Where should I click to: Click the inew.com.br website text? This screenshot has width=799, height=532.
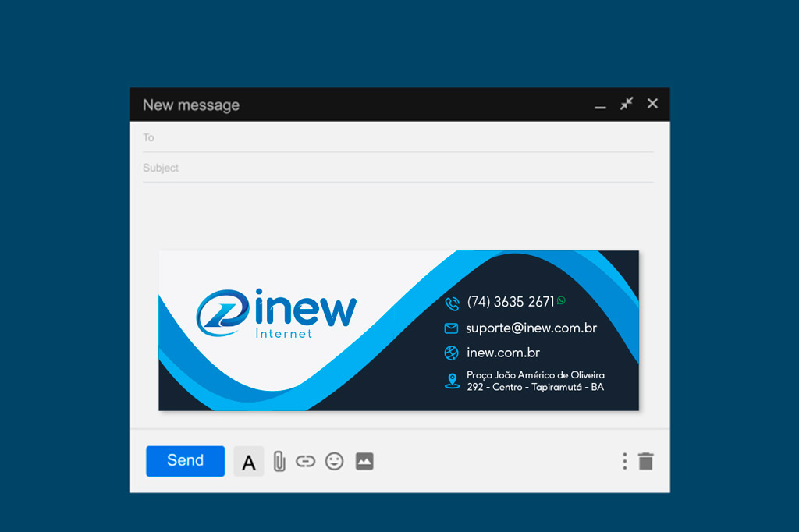(503, 353)
